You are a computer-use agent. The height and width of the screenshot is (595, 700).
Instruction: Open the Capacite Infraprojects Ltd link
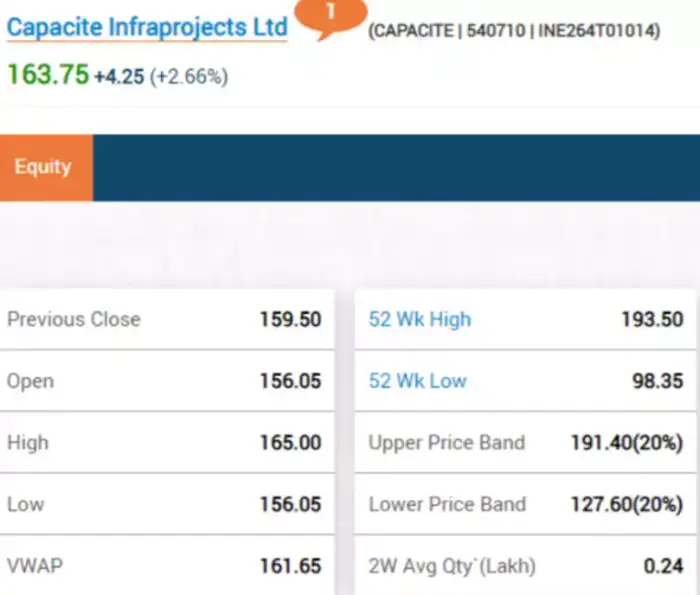147,27
